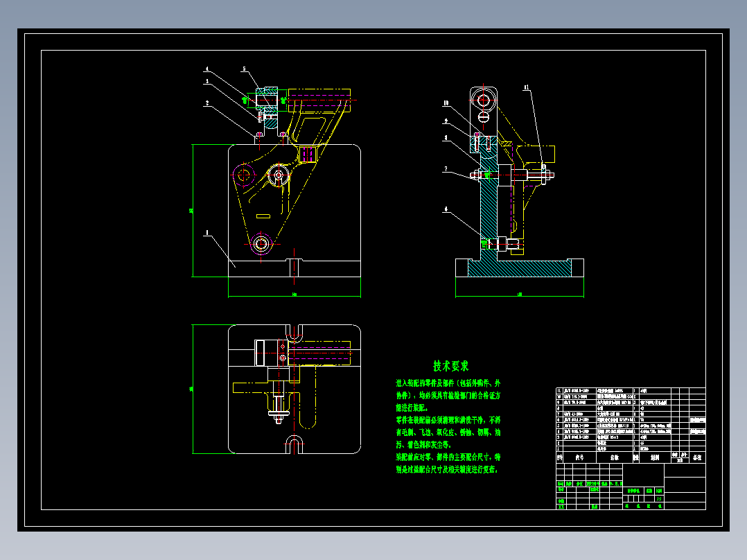Click the 代号 column header in parts list
Image resolution: width=747 pixels, height=560 pixels.
coord(579,457)
